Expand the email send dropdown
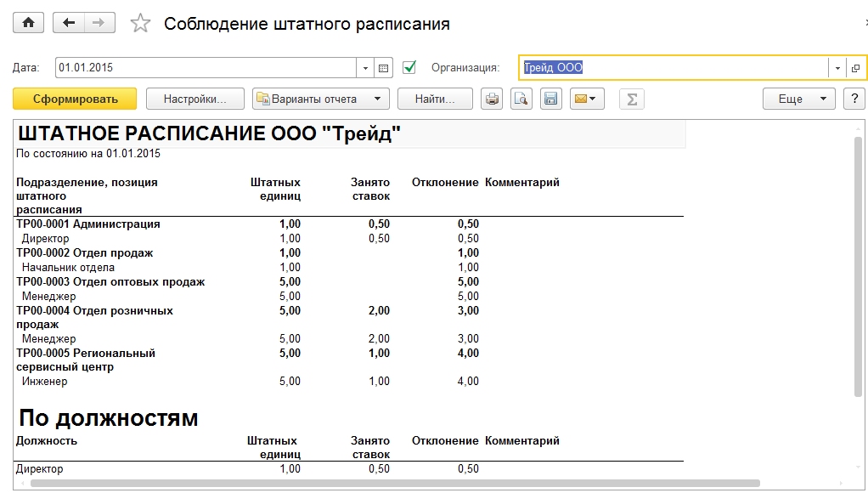Image resolution: width=868 pixels, height=493 pixels. pyautogui.click(x=586, y=99)
